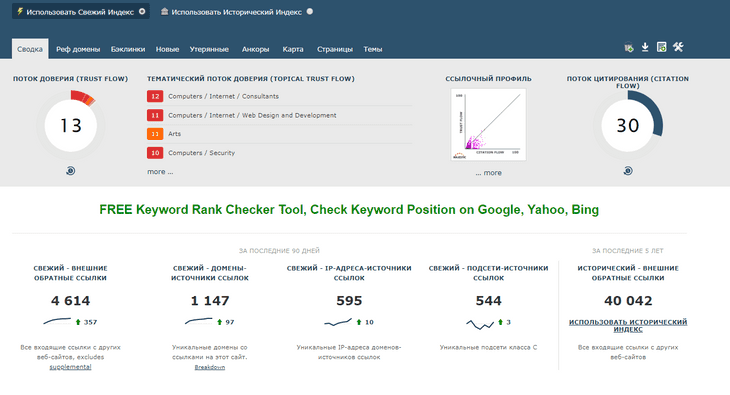730x395 pixels.
Task: Switch to the Реф домены tab
Action: coord(78,49)
